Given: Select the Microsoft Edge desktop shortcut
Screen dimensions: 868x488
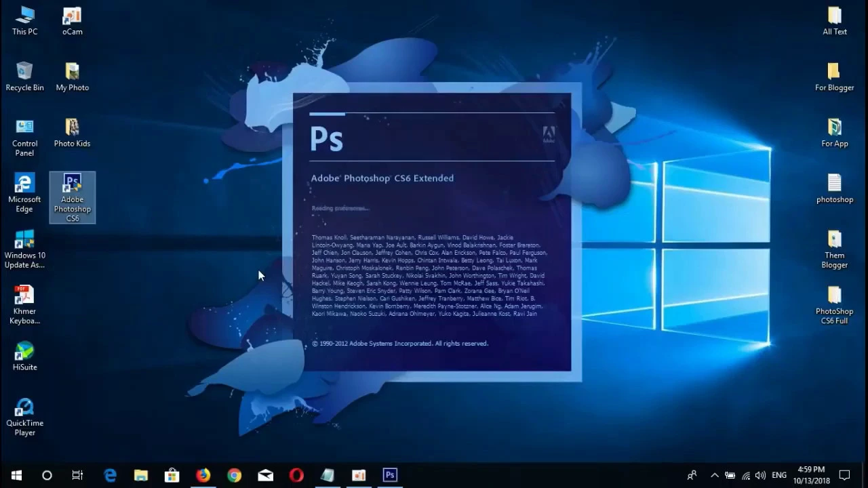Looking at the screenshot, I should (24, 193).
